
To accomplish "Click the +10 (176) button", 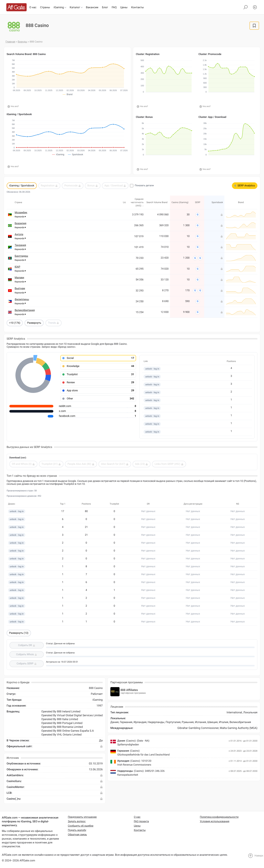I will pos(14,323).
